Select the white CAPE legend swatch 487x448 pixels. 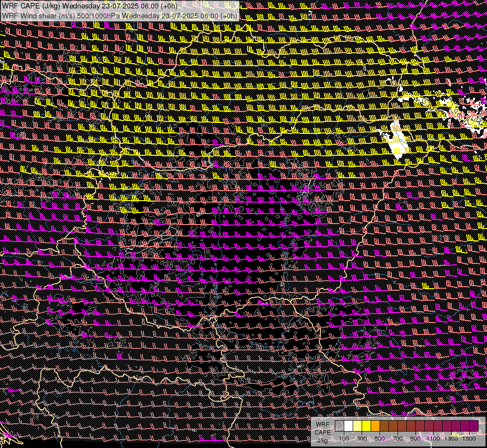point(349,426)
